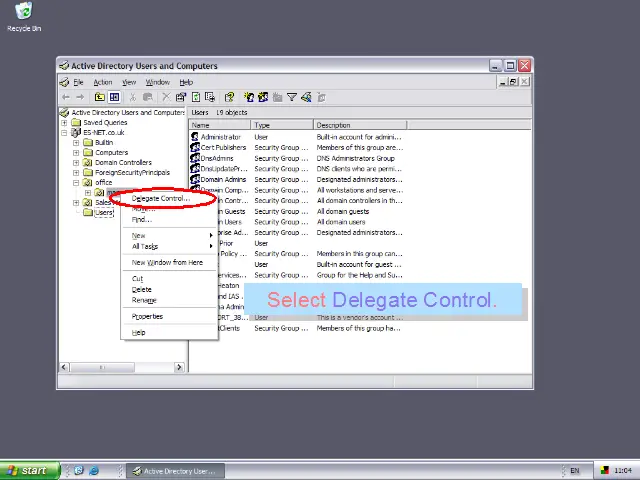This screenshot has width=640, height=480.
Task: Click the DnsAdmins group icon
Action: 195,158
